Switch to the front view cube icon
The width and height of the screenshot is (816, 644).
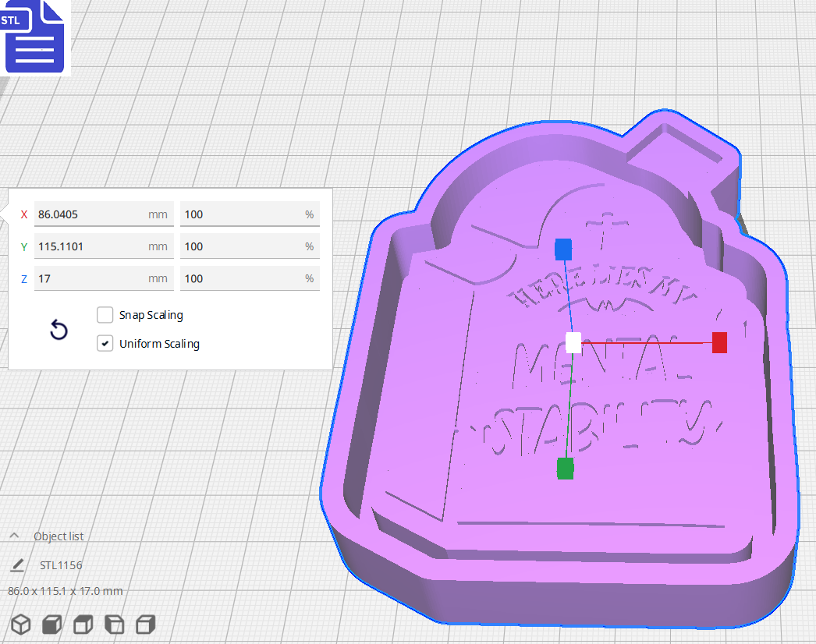[51, 624]
